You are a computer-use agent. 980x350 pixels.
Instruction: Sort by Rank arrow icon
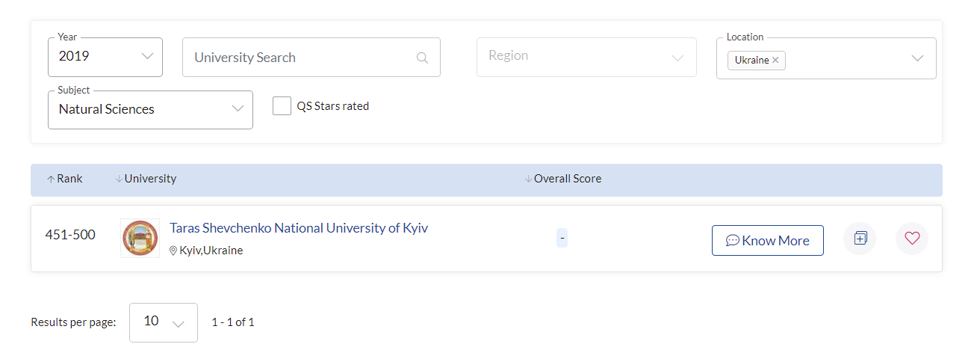coord(51,179)
